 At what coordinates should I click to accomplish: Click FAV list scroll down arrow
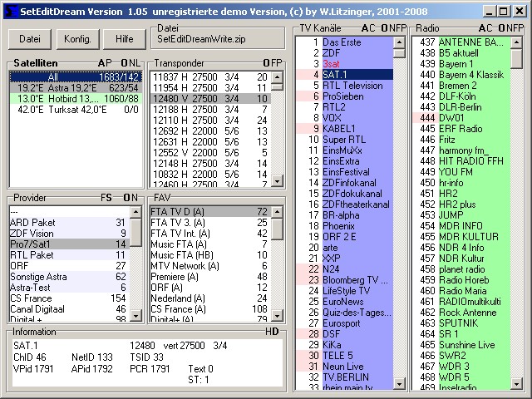[x=277, y=316]
